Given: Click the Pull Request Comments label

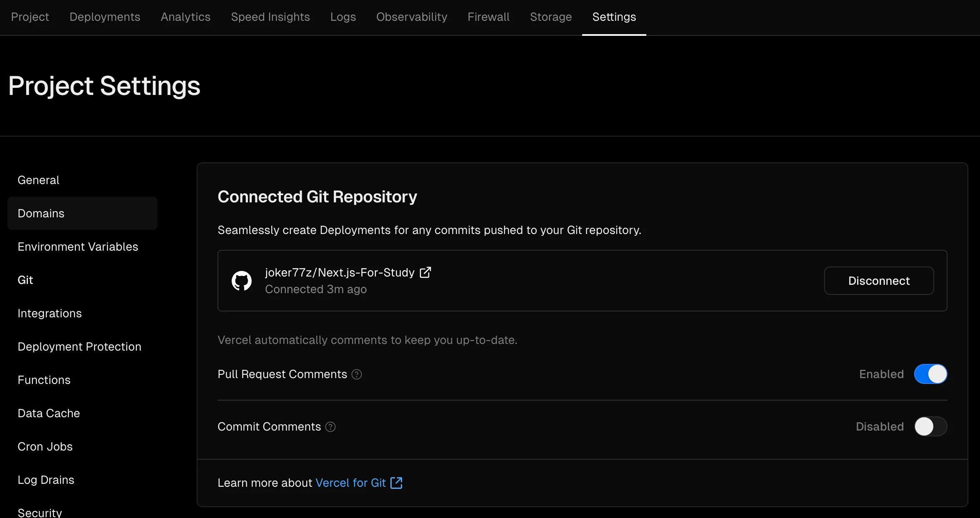Looking at the screenshot, I should point(282,374).
